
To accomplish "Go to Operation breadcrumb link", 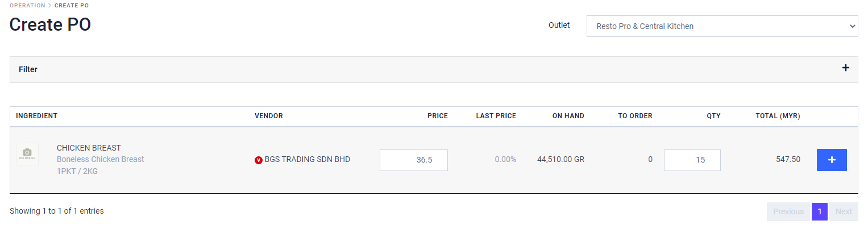I will click(27, 6).
